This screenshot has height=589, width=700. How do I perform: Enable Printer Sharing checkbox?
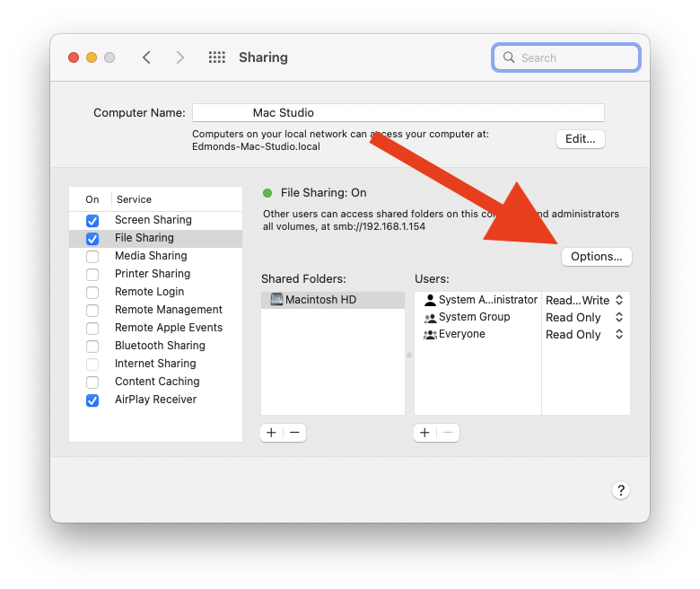[92, 274]
